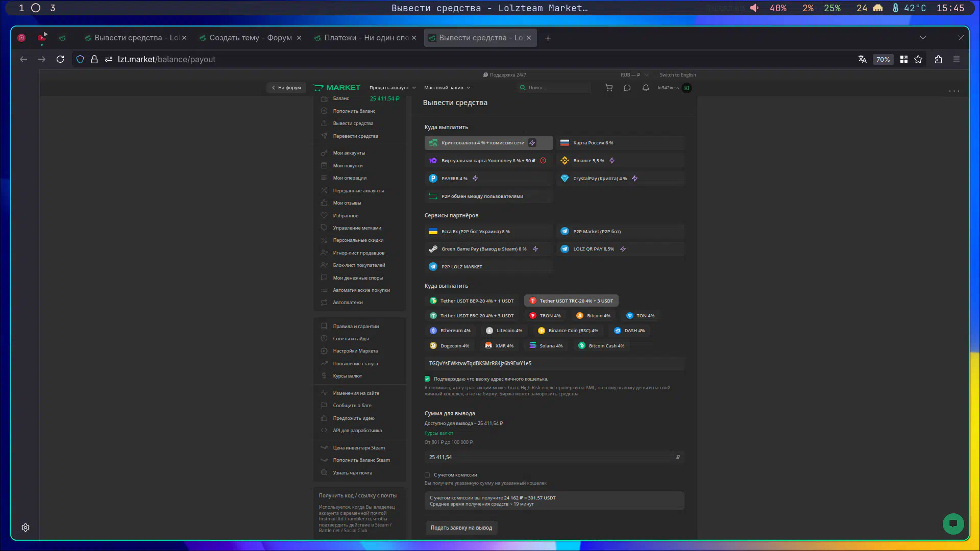Open 'Поддержка 24/7' link
Image resolution: width=980 pixels, height=551 pixels.
[505, 75]
